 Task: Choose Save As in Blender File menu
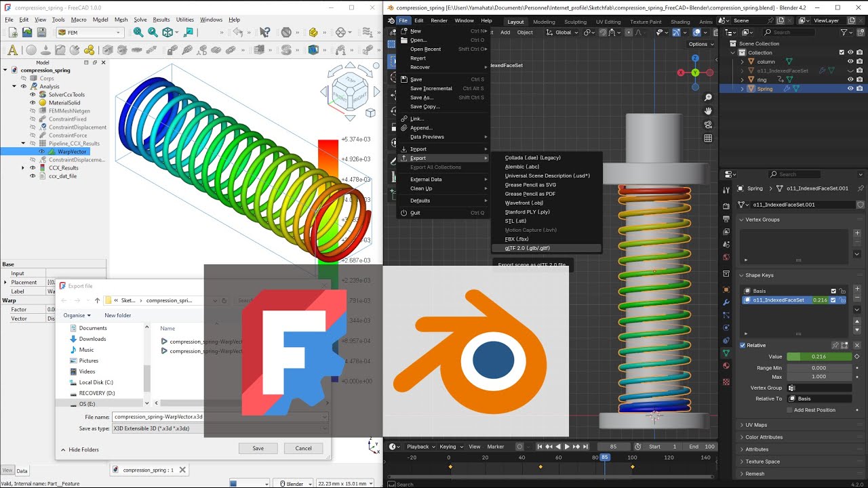tap(442, 98)
